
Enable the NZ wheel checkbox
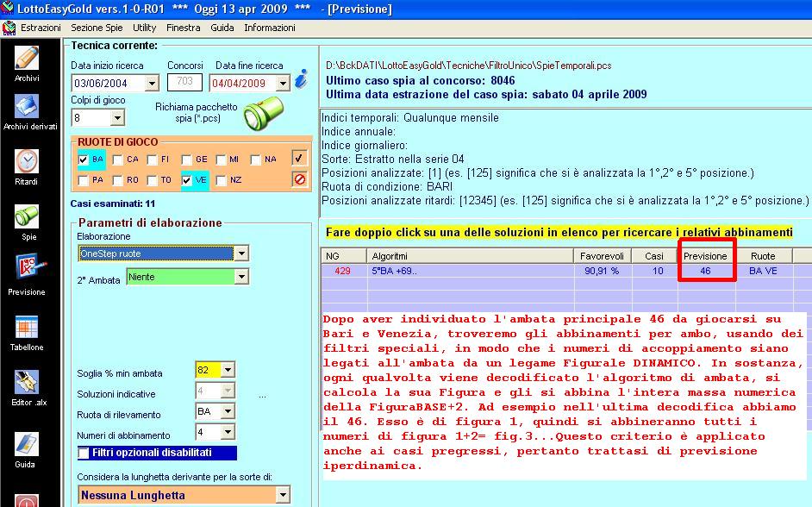222,180
